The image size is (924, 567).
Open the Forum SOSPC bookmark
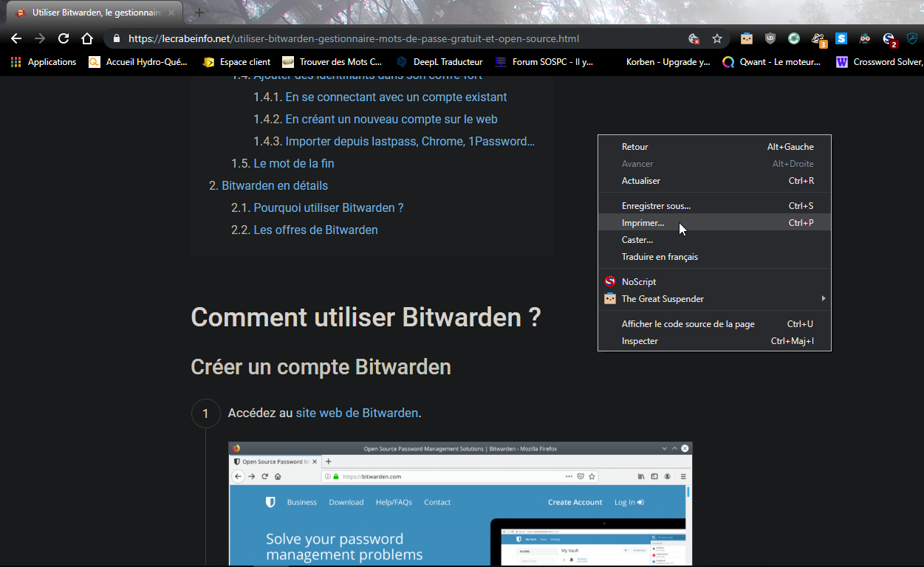point(544,62)
